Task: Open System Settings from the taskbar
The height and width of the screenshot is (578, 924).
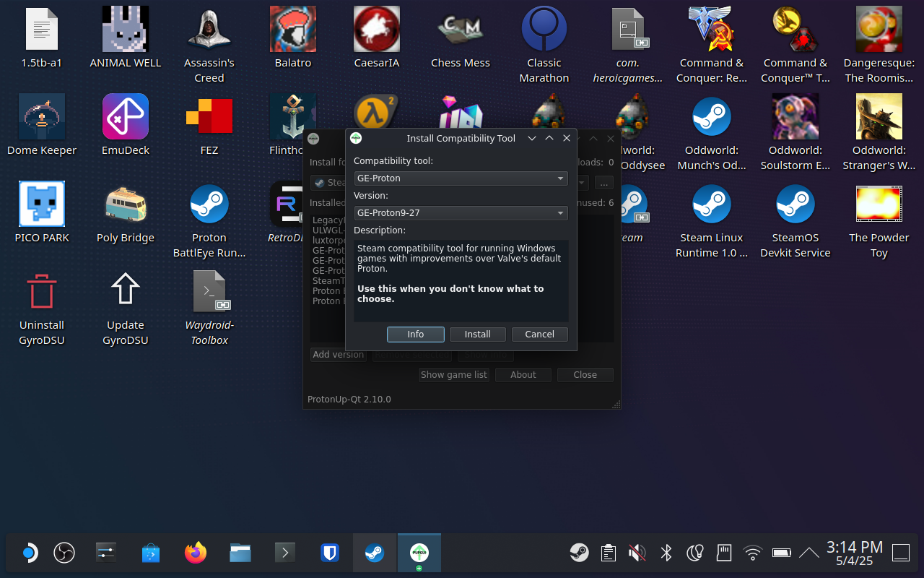Action: [106, 553]
